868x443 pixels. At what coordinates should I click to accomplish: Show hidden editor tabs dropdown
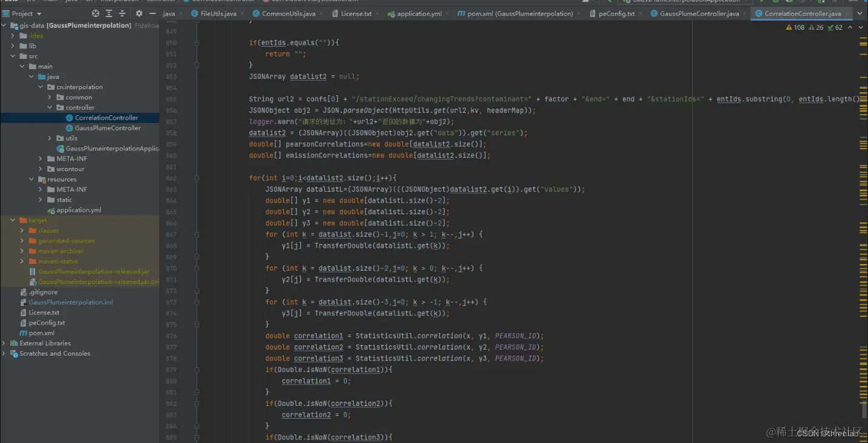pos(861,13)
